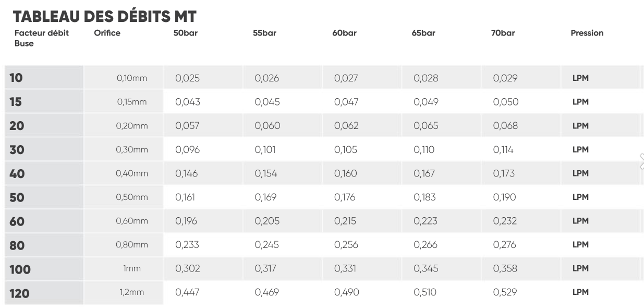This screenshot has height=308, width=644.
Task: Select the 0,215 value under 60bar
Action: (x=345, y=221)
